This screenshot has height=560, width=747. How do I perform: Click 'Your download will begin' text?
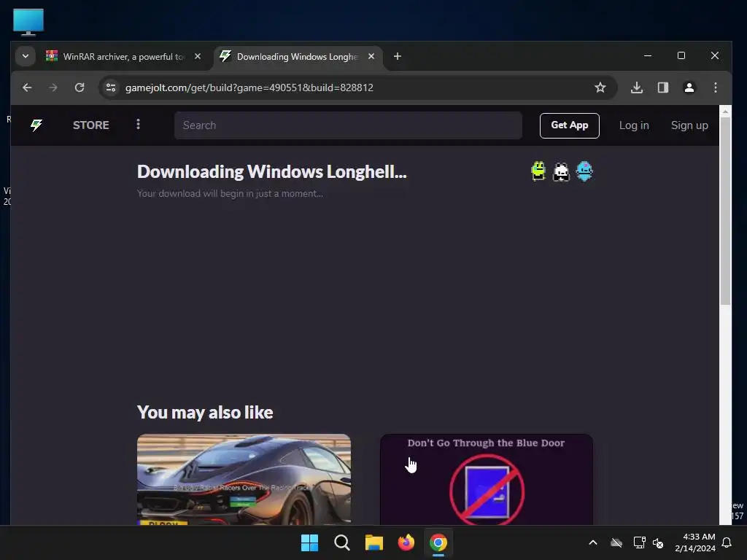pos(230,193)
